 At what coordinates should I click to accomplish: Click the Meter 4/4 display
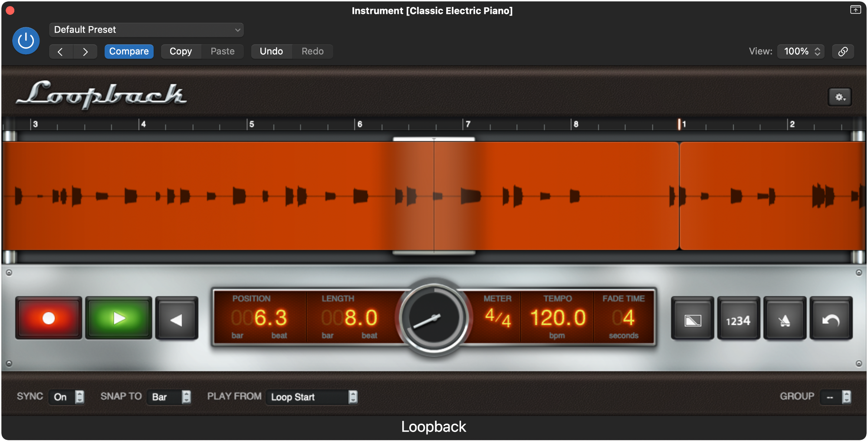(498, 317)
